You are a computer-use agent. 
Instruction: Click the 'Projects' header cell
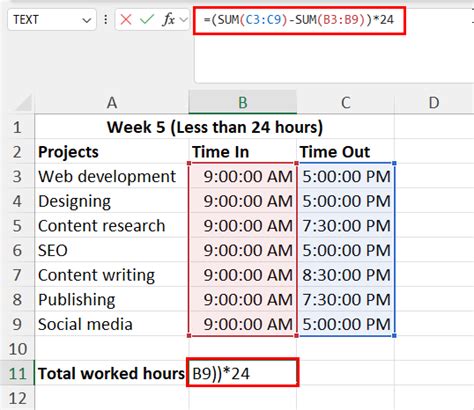[112, 152]
